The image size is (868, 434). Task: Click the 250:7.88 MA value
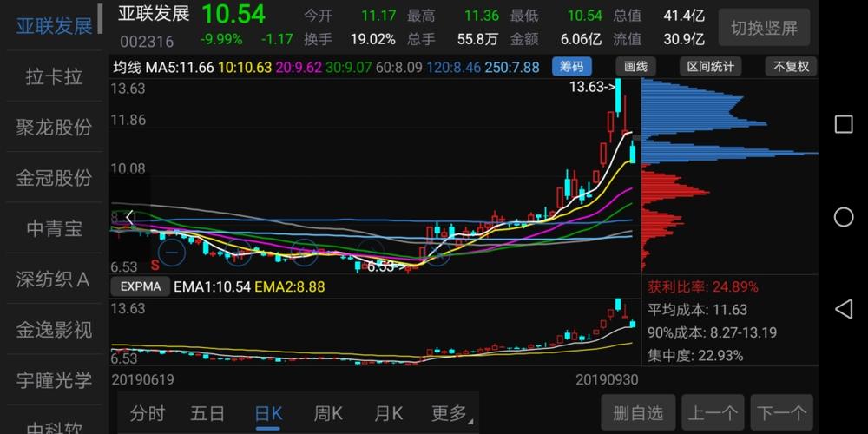pyautogui.click(x=511, y=68)
